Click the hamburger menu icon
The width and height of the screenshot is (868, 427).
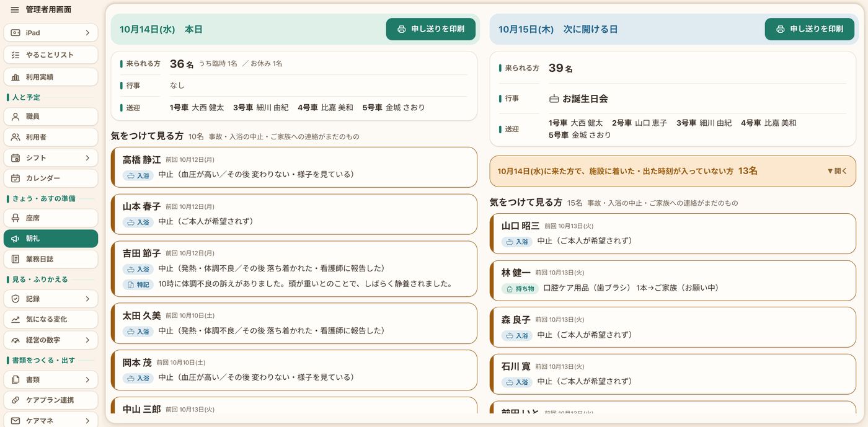tap(15, 10)
